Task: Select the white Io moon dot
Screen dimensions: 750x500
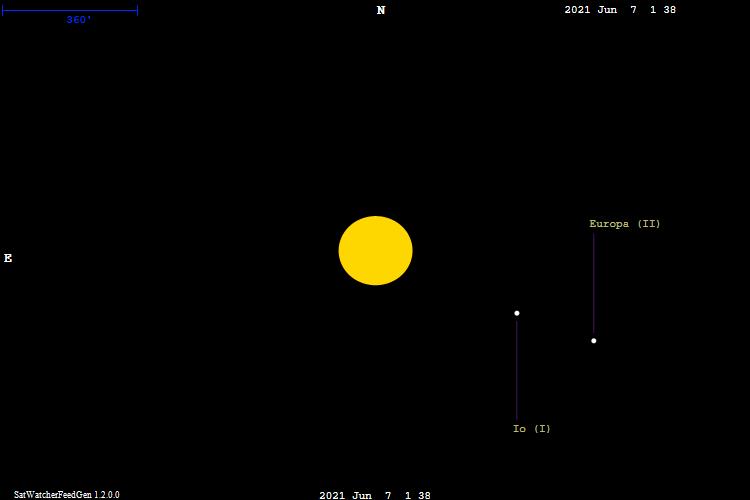Action: (517, 313)
